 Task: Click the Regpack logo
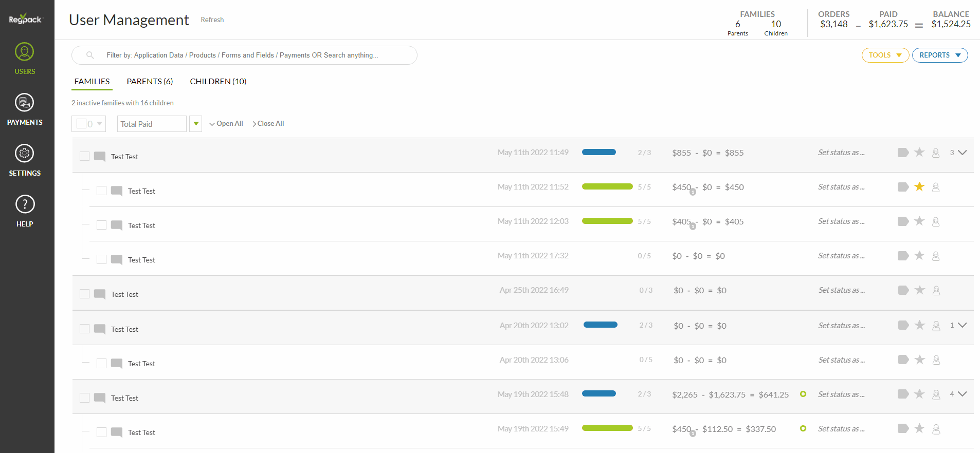[x=26, y=19]
